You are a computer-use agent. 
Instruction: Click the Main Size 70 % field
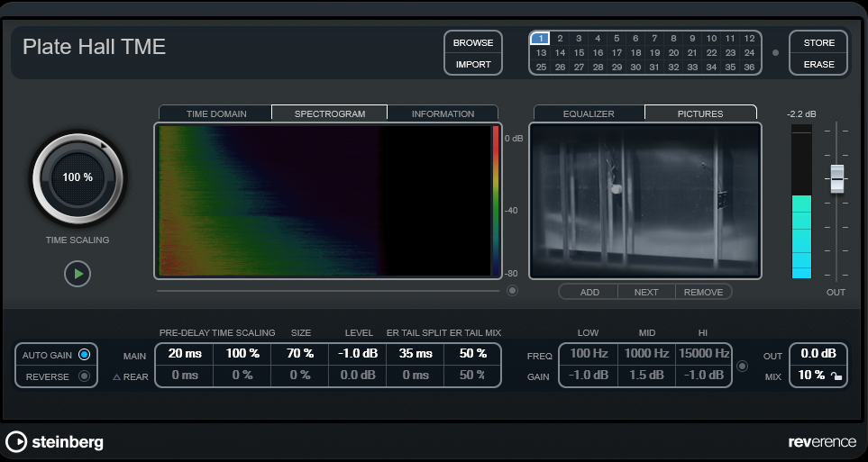(x=300, y=354)
